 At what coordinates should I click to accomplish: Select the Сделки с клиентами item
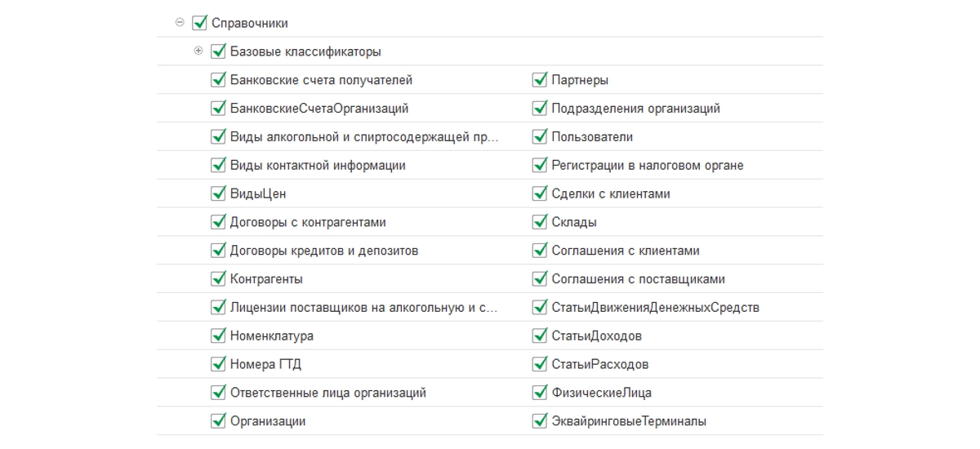point(611,193)
